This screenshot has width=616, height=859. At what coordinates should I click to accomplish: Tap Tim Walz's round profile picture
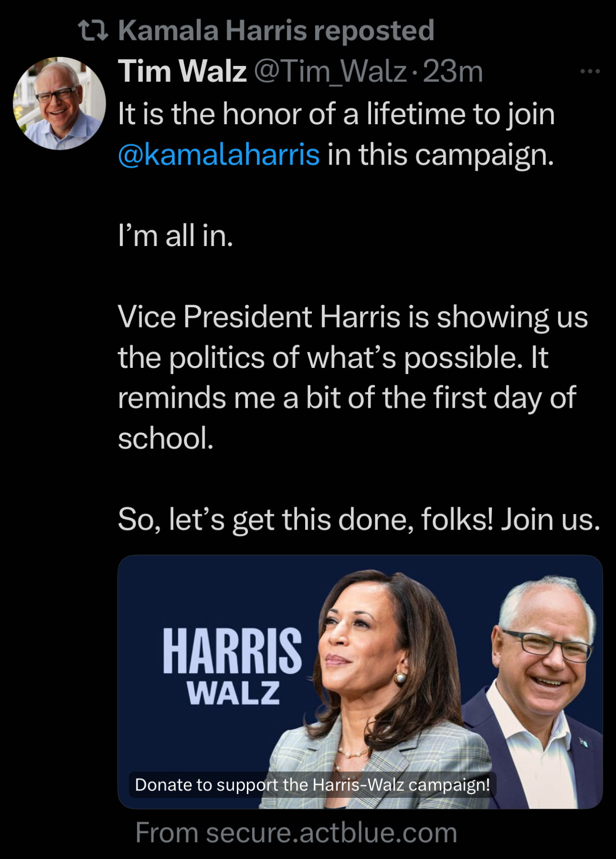(59, 104)
